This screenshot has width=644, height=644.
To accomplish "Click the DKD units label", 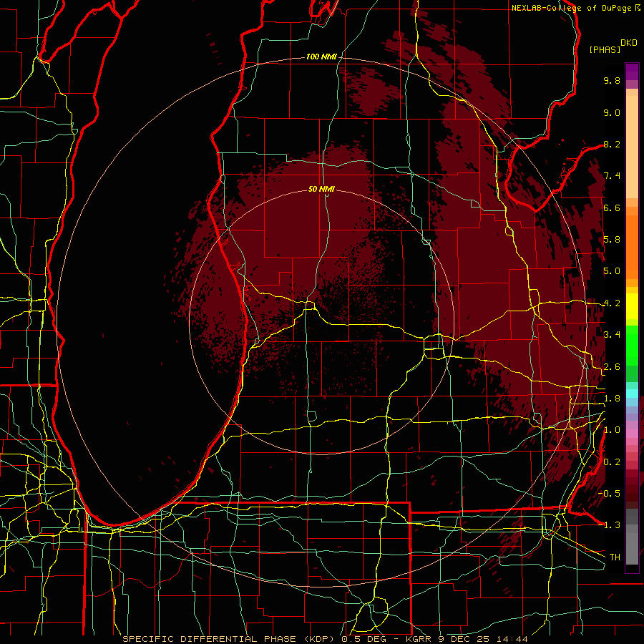I will pos(629,43).
